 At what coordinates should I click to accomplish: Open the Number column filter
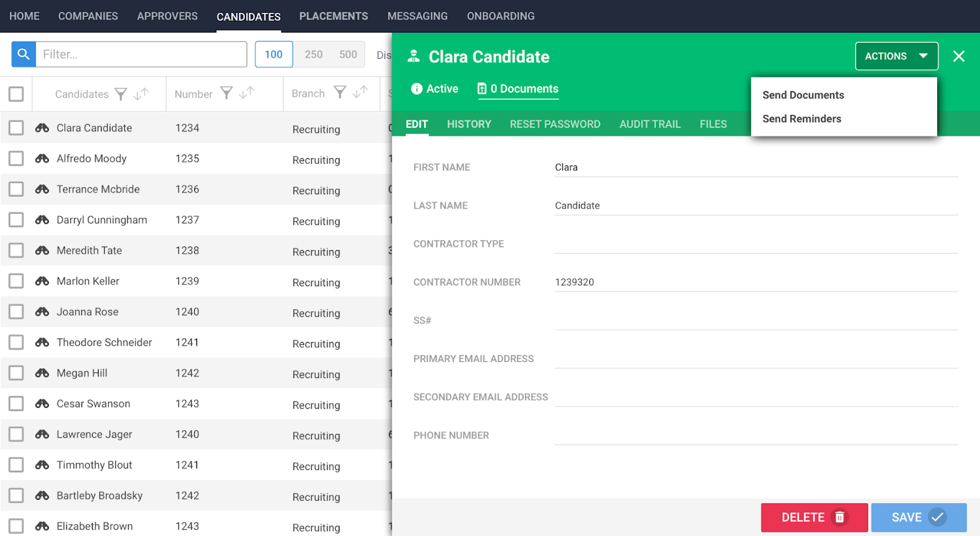(227, 93)
